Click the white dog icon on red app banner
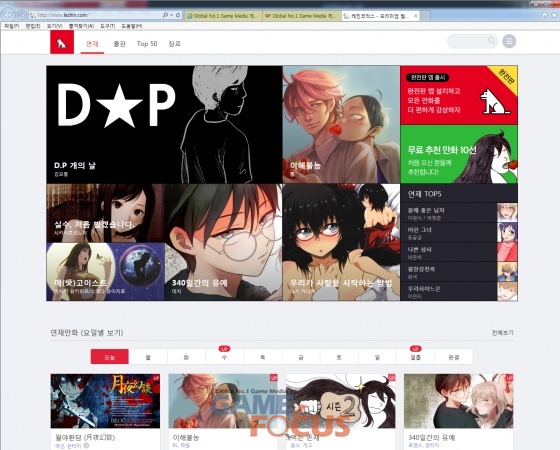The image size is (560, 450). pyautogui.click(x=494, y=101)
